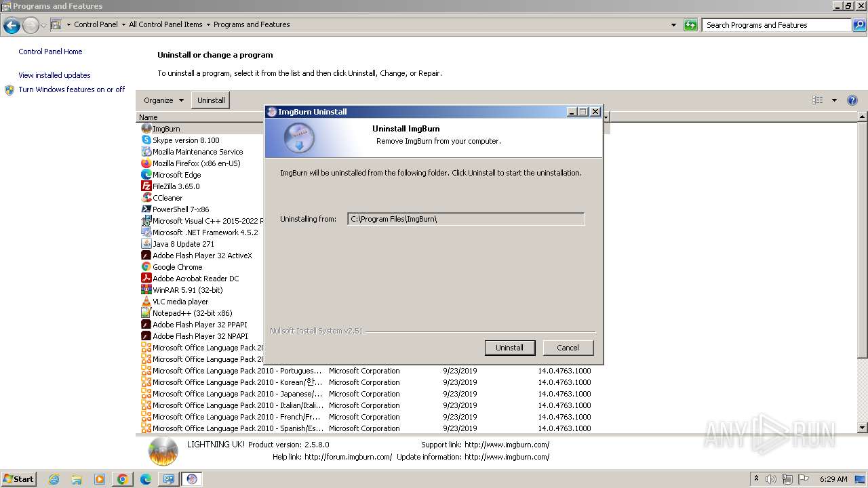Go back with the Back arrow button
This screenshot has width=868, height=488.
pos(12,26)
